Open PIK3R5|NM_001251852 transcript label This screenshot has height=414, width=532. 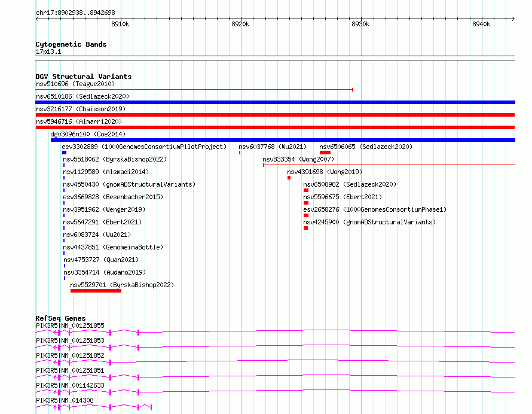70,355
